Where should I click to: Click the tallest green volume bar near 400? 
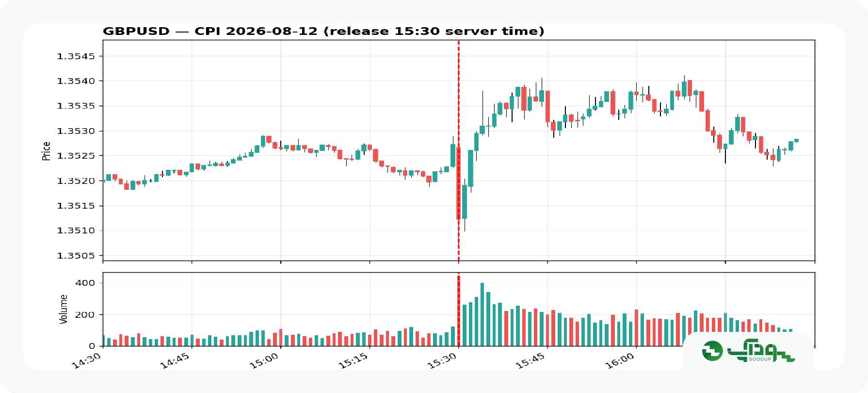pos(482,314)
